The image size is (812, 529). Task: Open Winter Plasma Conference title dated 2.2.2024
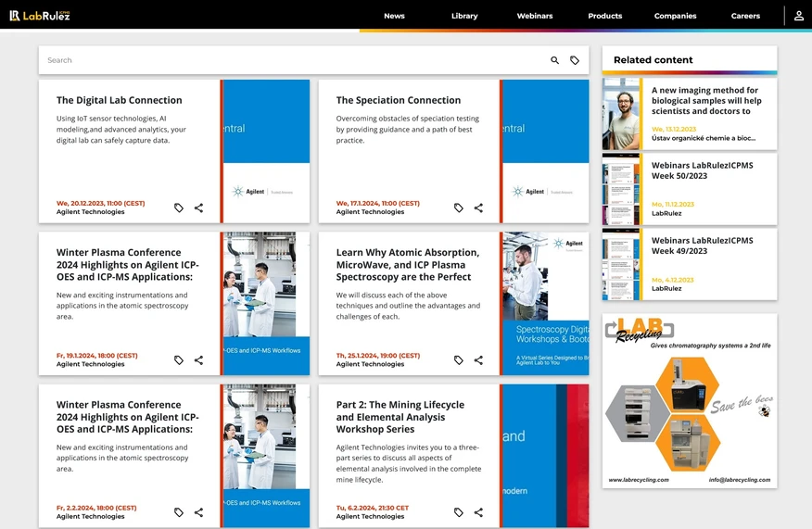click(127, 417)
